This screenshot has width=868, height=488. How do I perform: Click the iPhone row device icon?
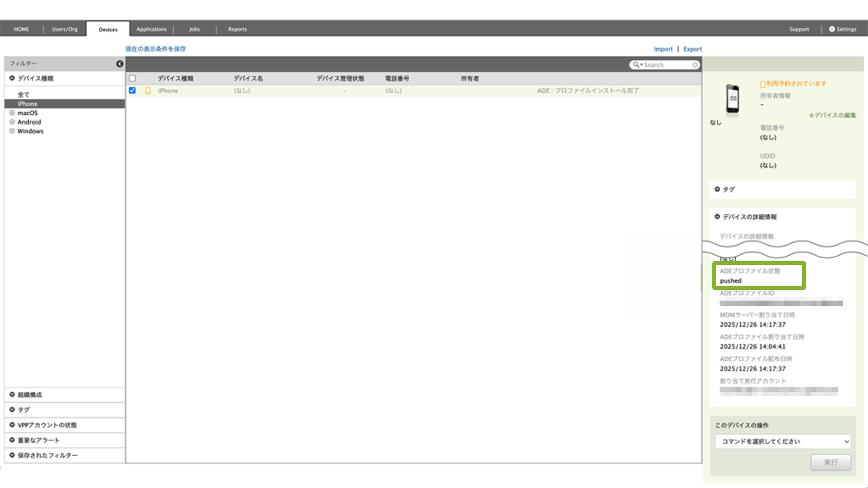click(x=148, y=91)
